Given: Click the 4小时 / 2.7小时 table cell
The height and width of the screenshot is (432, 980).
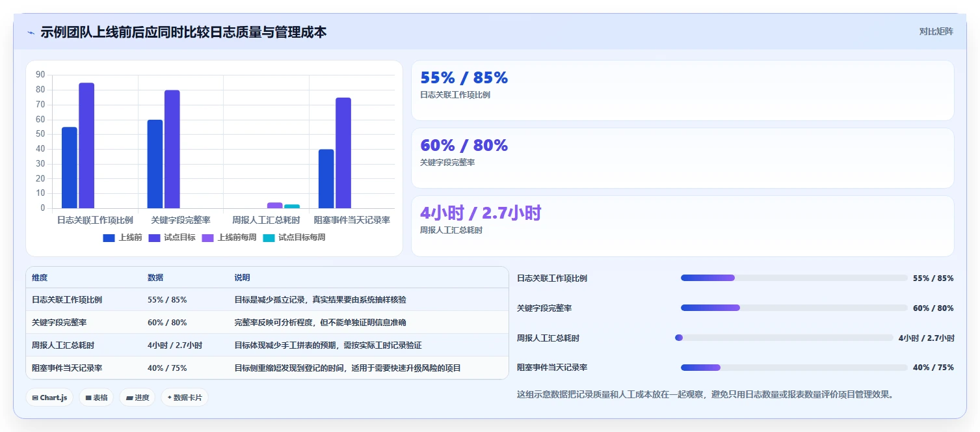Looking at the screenshot, I should click(x=175, y=345).
